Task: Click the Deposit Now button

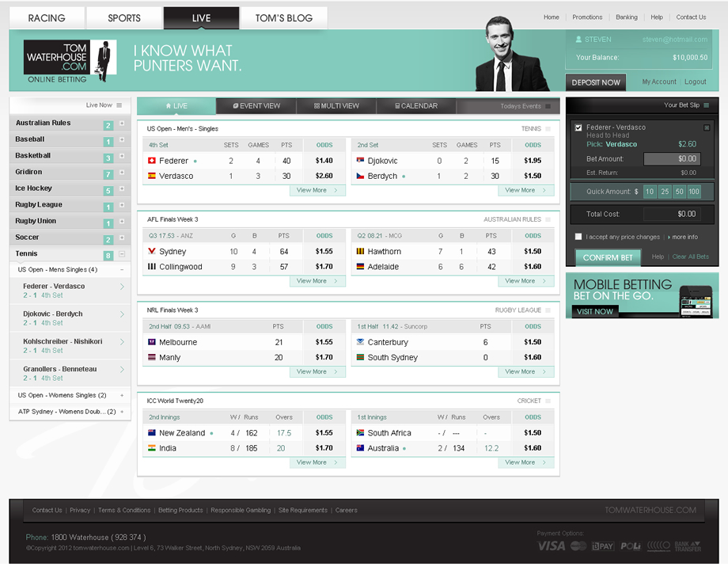Action: click(596, 82)
